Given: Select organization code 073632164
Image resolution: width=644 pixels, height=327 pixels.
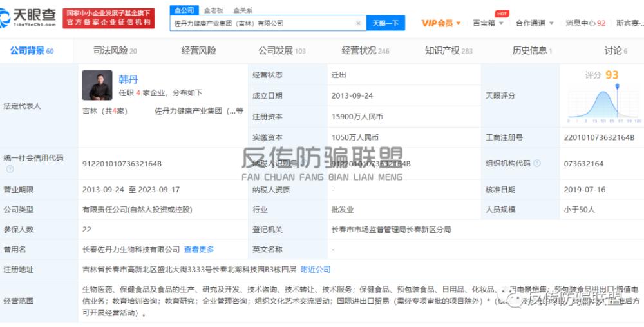Looking at the screenshot, I should coord(583,164).
